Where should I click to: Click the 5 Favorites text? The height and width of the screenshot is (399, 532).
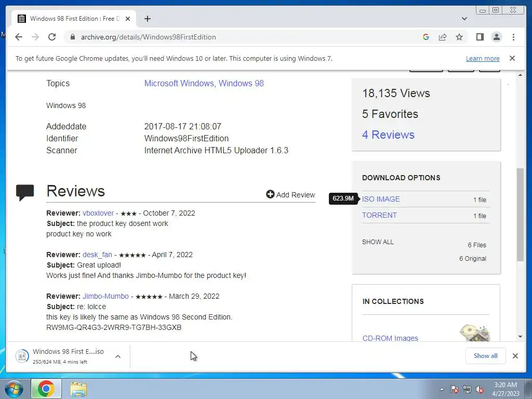390,114
